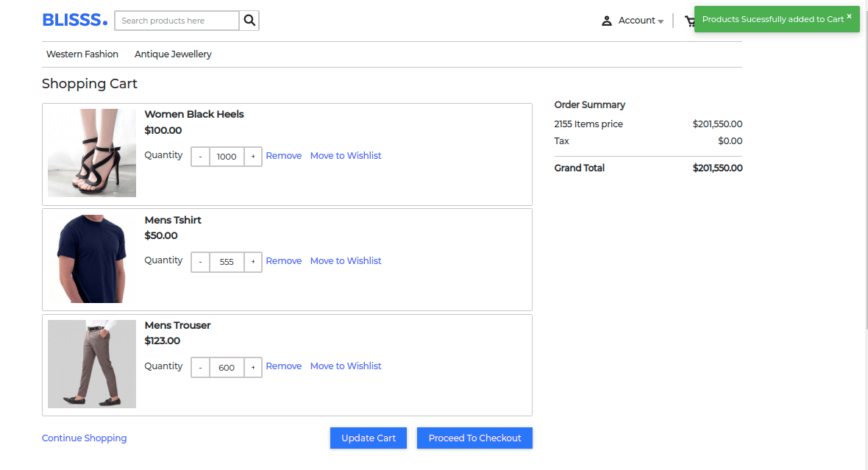This screenshot has width=868, height=470.
Task: Click the BLISSS logo
Action: pos(74,19)
